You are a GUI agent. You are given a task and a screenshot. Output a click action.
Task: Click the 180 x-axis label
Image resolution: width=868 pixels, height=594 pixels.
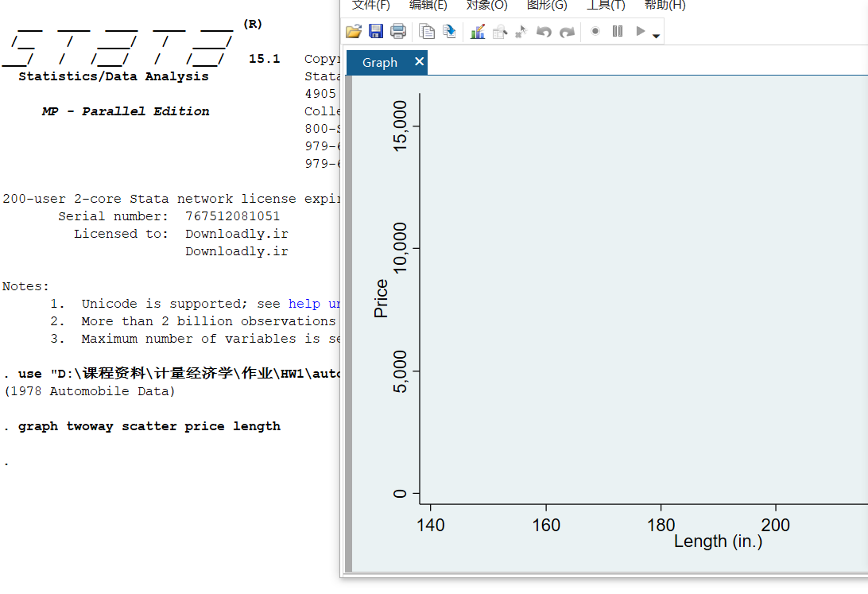coord(661,525)
